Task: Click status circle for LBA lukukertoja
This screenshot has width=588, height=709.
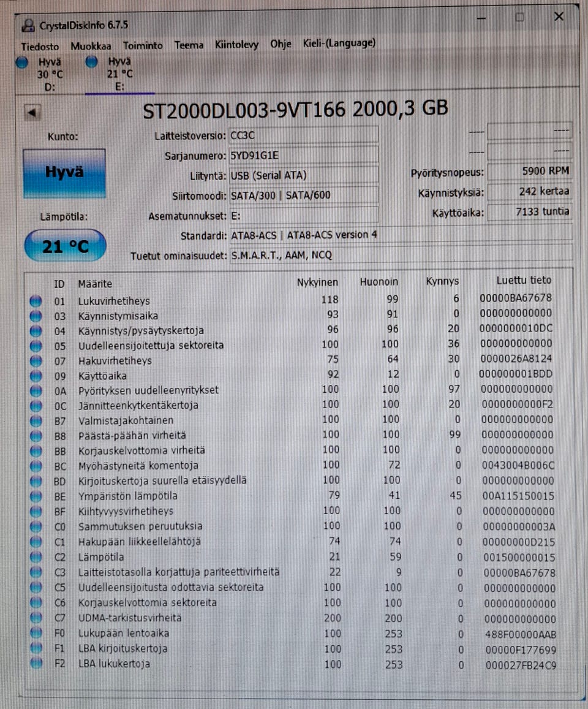Action: click(36, 663)
